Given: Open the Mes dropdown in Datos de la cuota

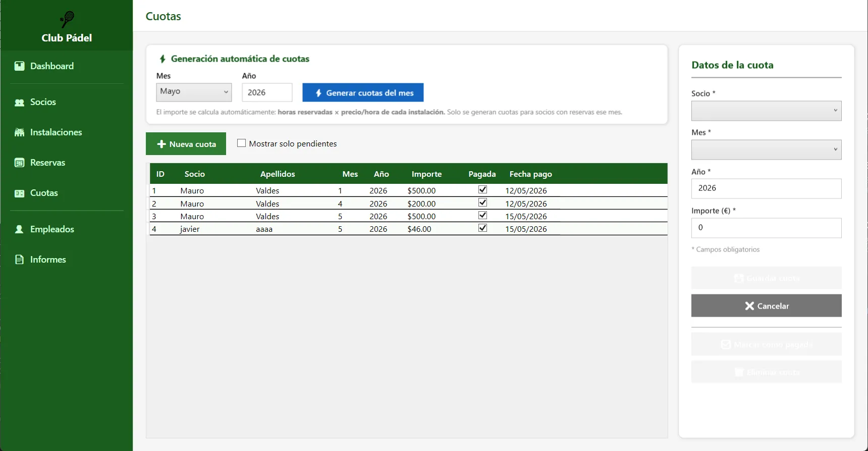Looking at the screenshot, I should point(766,149).
